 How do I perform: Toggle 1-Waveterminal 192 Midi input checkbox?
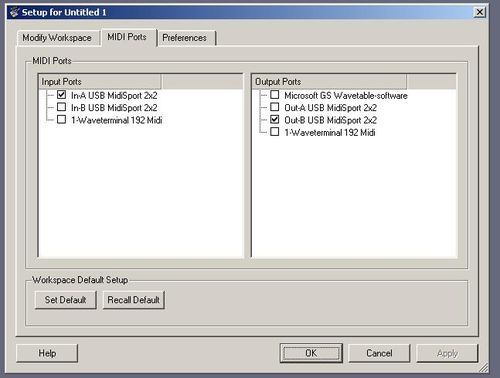pos(61,119)
